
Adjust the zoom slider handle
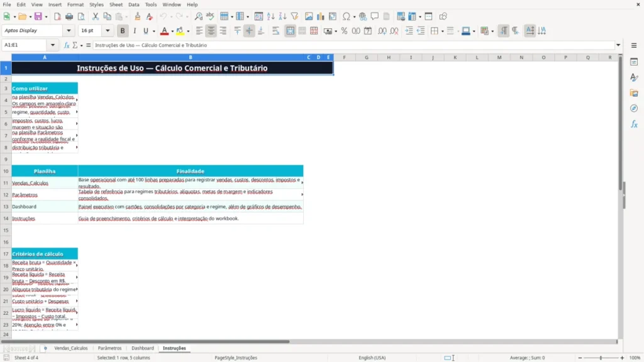tap(601, 358)
